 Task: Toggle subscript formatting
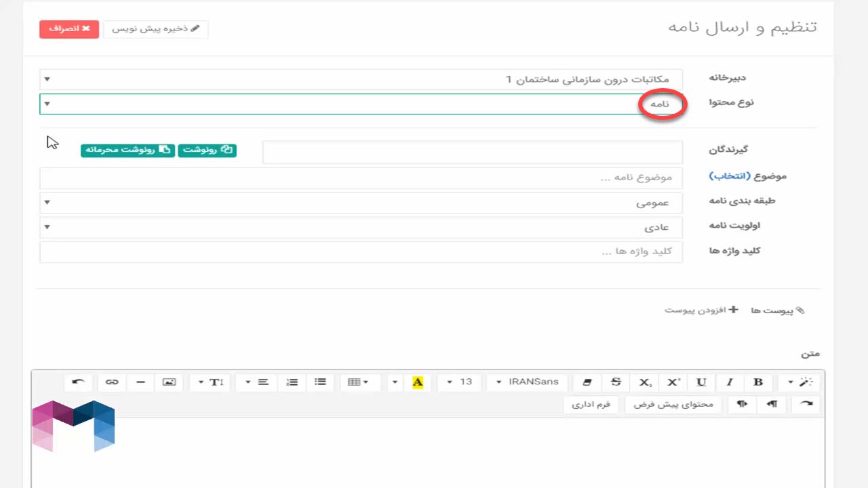[644, 382]
